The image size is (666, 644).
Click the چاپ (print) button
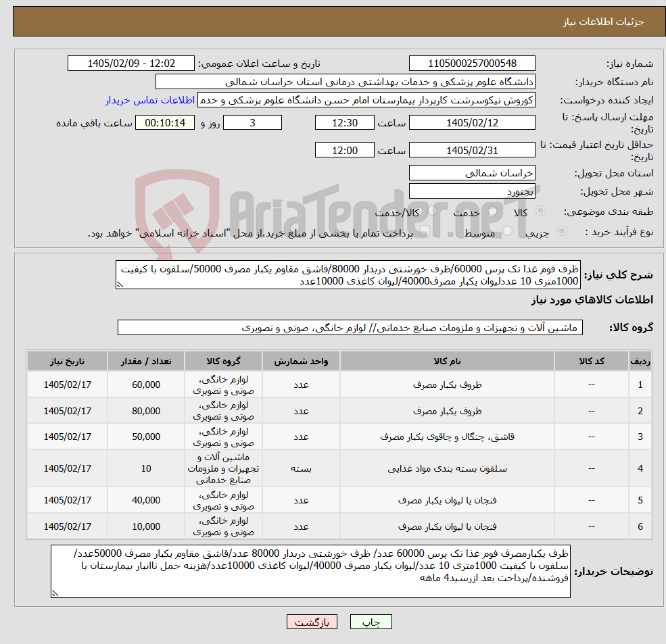[x=371, y=622]
